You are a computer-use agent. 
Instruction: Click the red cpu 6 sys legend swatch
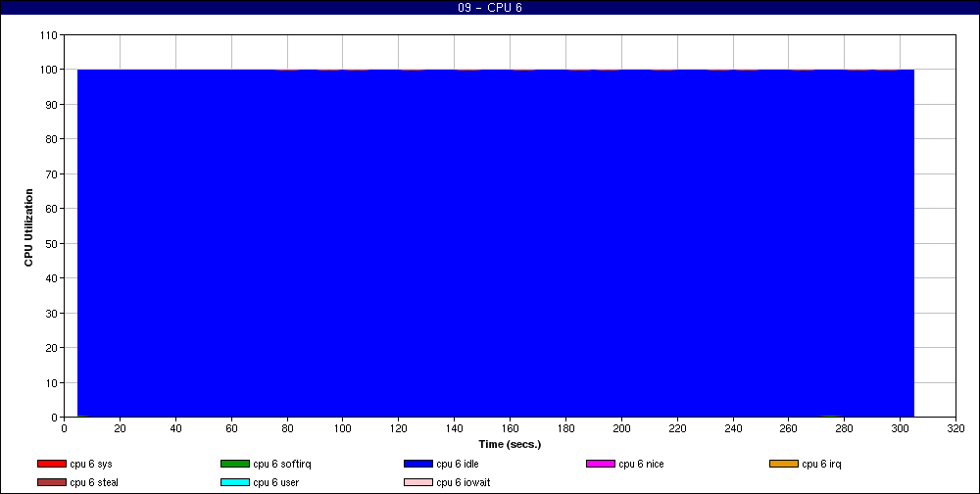coord(52,464)
